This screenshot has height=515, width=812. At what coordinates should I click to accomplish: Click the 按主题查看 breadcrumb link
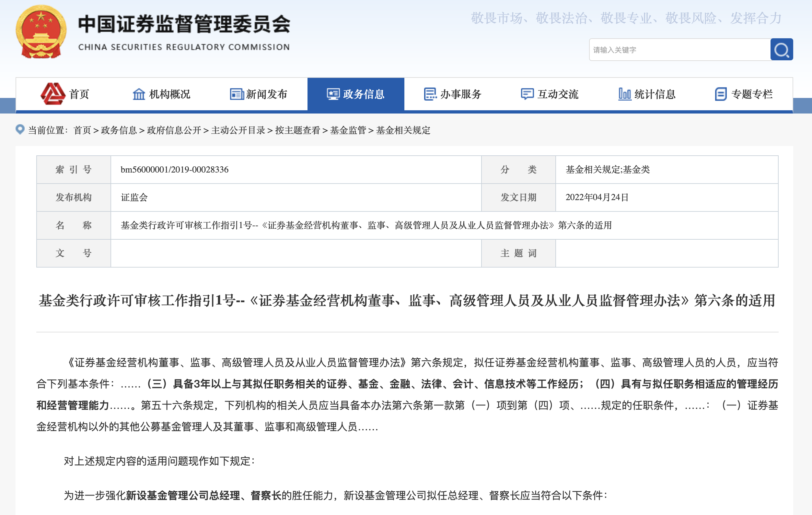(x=297, y=130)
